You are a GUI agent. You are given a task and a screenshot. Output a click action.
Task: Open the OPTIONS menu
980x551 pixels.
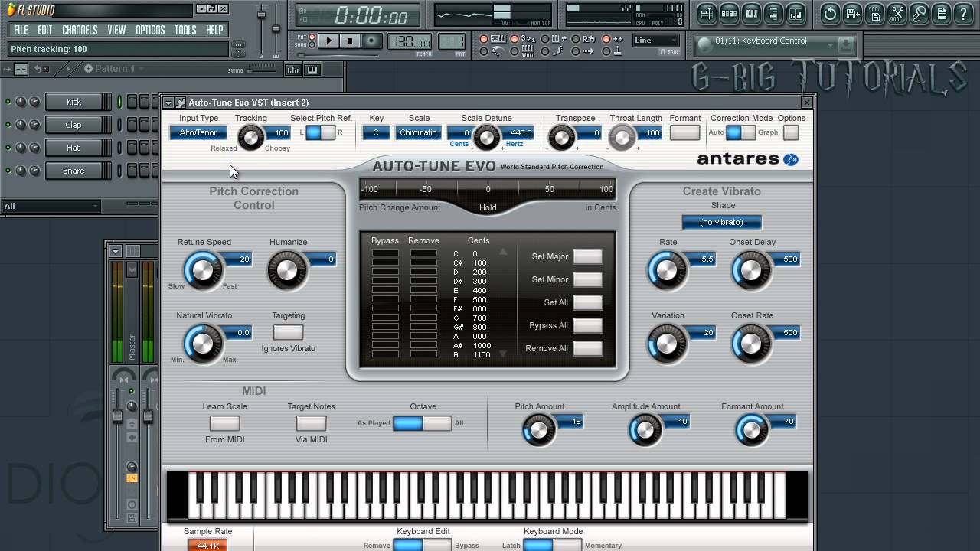click(x=150, y=30)
